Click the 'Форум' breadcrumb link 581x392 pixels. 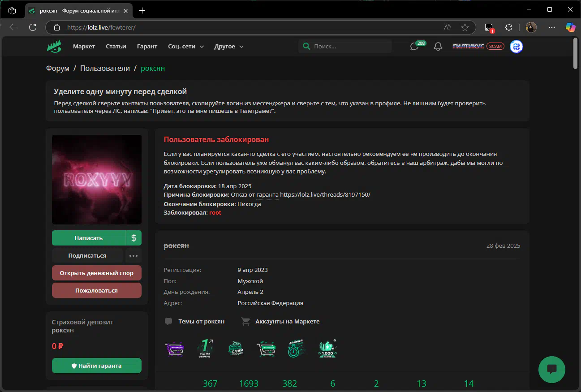[57, 69]
